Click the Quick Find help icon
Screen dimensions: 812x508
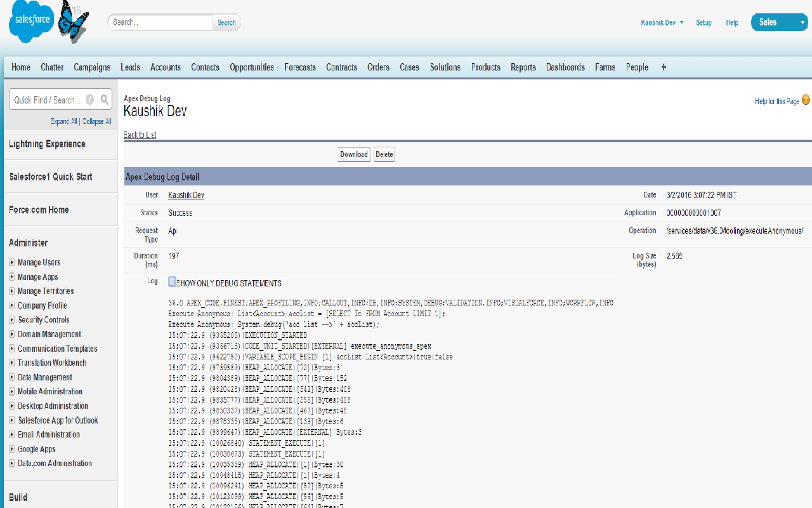point(90,100)
